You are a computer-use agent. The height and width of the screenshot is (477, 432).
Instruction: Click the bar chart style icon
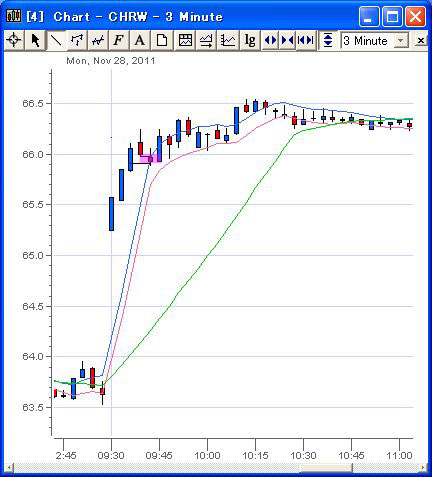(x=77, y=40)
